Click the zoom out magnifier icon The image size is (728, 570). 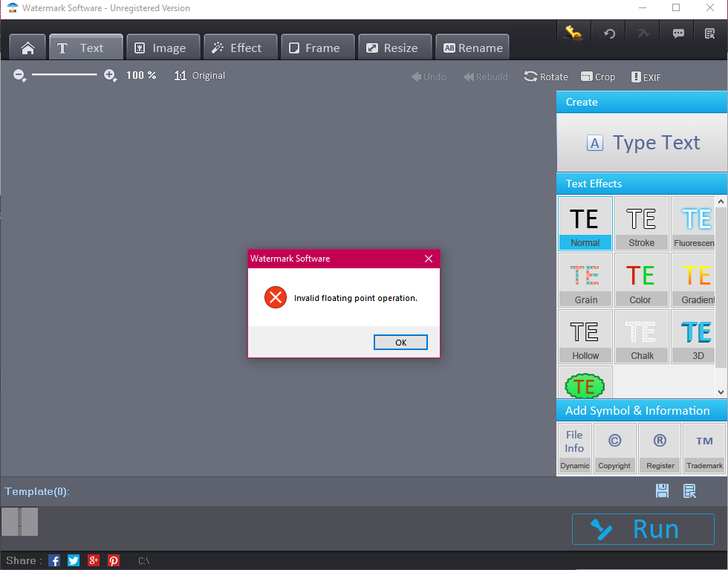19,75
